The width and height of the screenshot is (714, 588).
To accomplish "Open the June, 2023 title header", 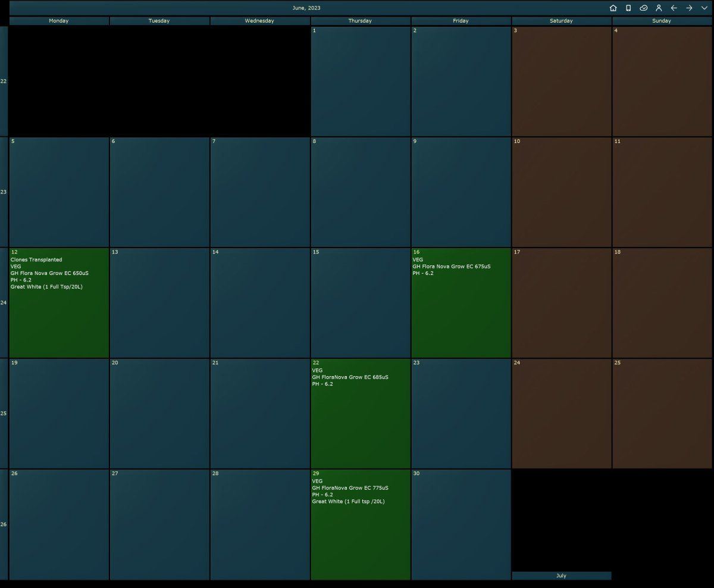I will coord(306,8).
